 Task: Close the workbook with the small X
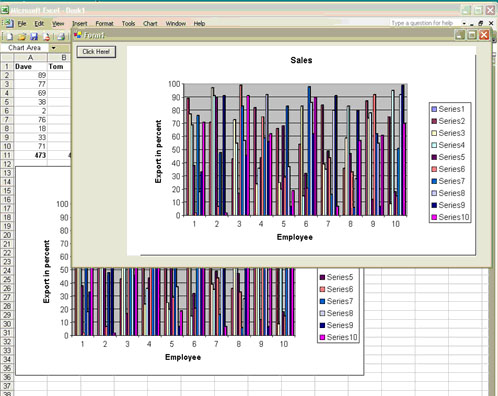[491, 23]
